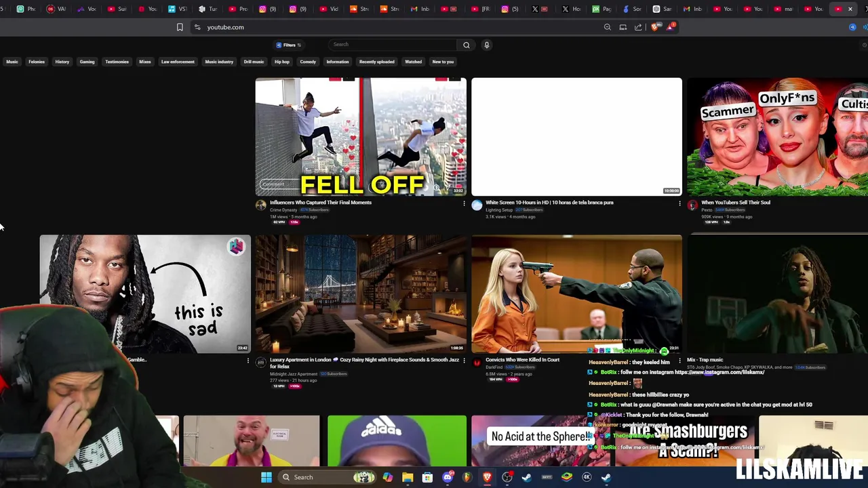868x488 pixels.
Task: Open three-dot menu for the 'this is sad' video
Action: click(248, 361)
